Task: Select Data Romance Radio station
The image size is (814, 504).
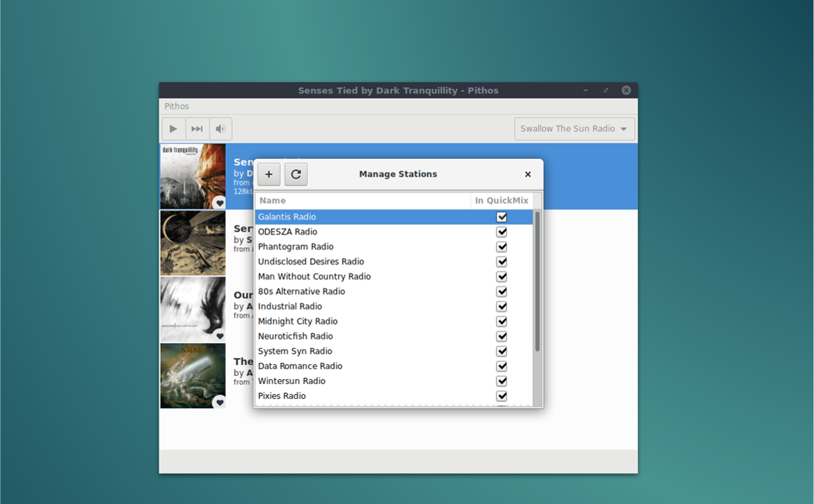Action: (x=394, y=366)
